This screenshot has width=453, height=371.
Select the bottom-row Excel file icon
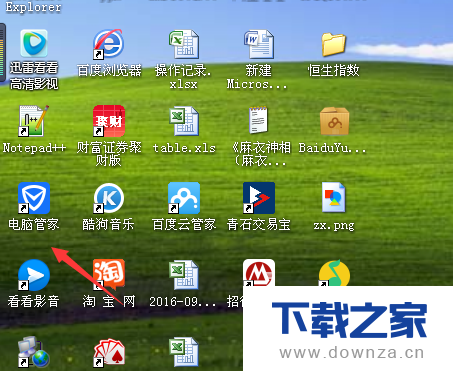click(184, 352)
